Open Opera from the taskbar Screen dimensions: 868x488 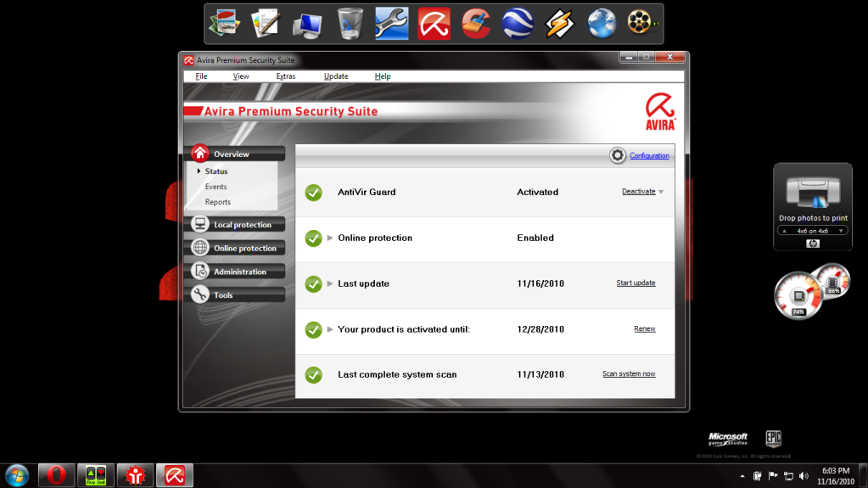pyautogui.click(x=56, y=475)
